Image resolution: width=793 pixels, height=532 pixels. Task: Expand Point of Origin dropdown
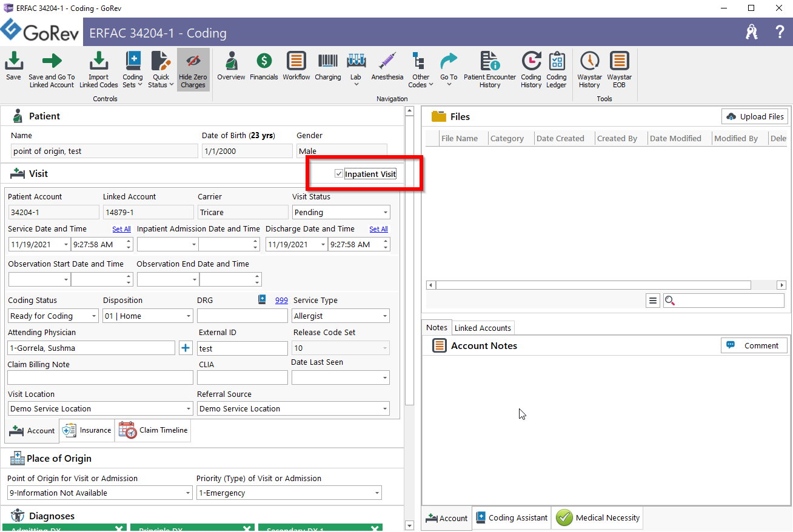click(188, 493)
